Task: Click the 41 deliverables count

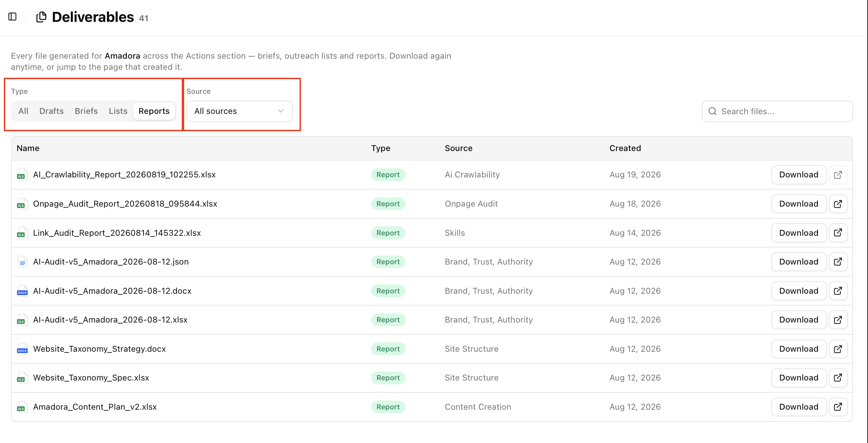Action: 144,18
